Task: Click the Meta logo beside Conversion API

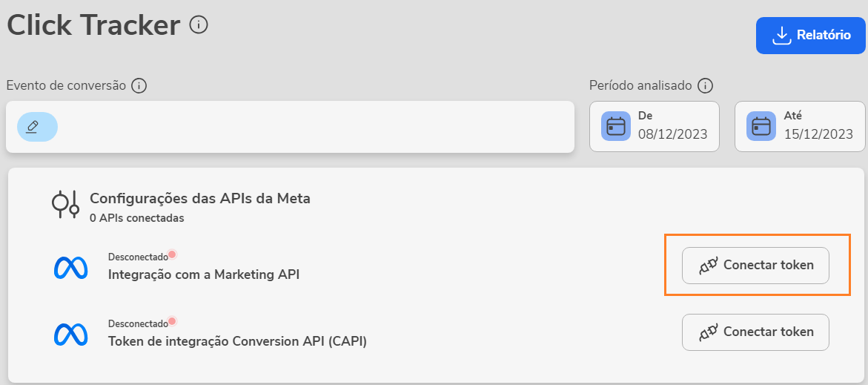Action: [x=71, y=334]
